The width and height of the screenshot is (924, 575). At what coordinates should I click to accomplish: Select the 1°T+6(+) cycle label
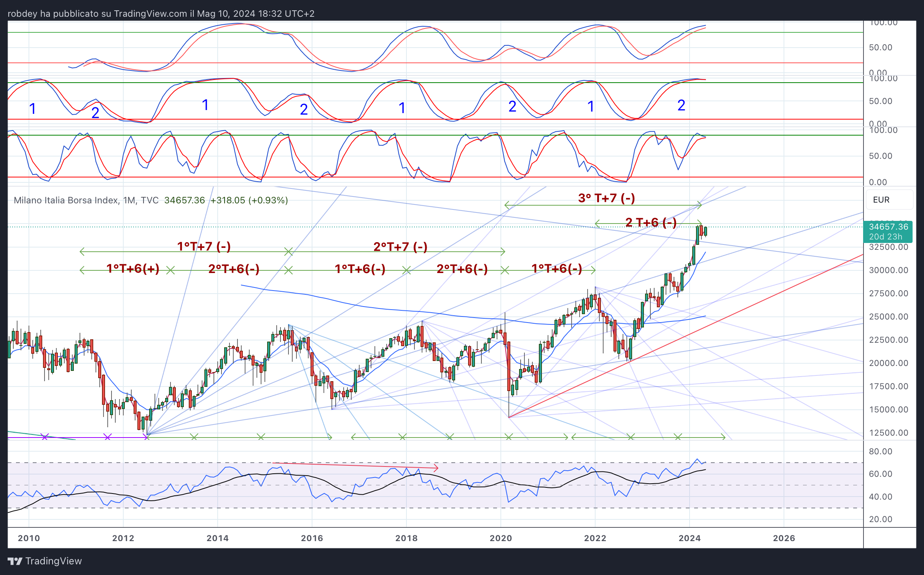coord(133,268)
